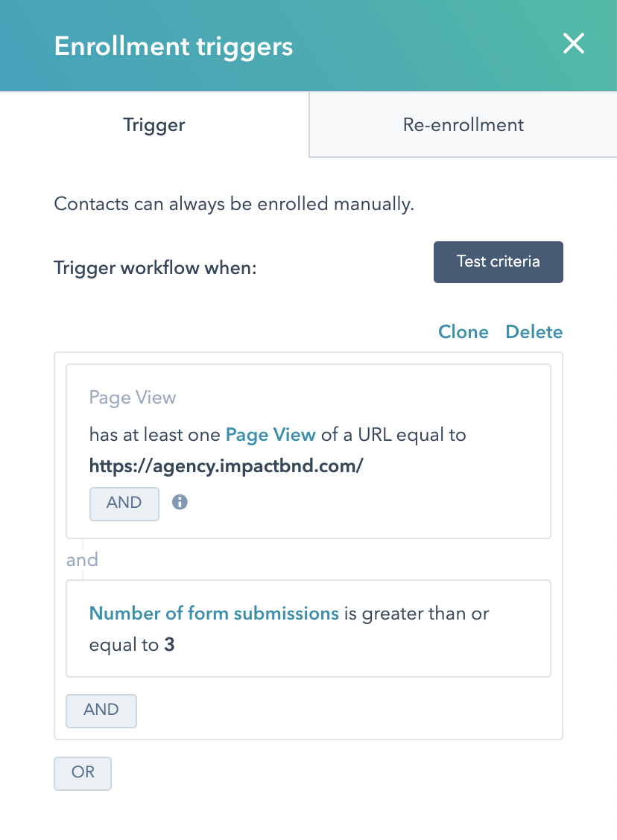The image size is (617, 840).
Task: Click the info icon beside the AND button
Action: pos(179,503)
